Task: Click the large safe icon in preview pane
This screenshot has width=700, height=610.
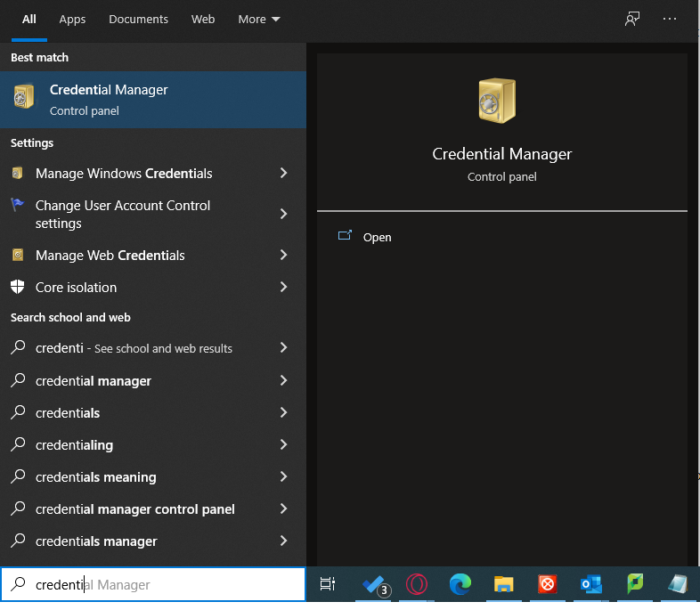Action: pyautogui.click(x=497, y=100)
